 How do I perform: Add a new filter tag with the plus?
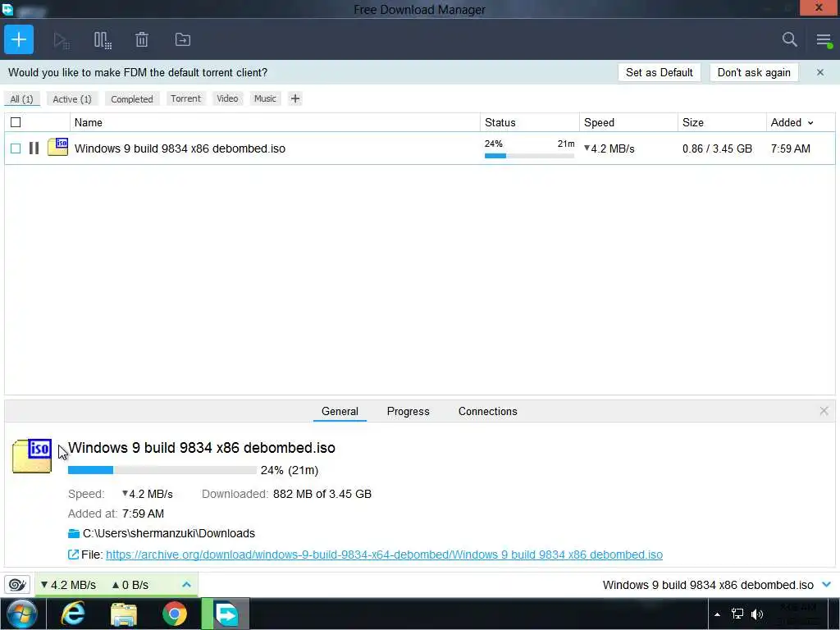tap(294, 98)
